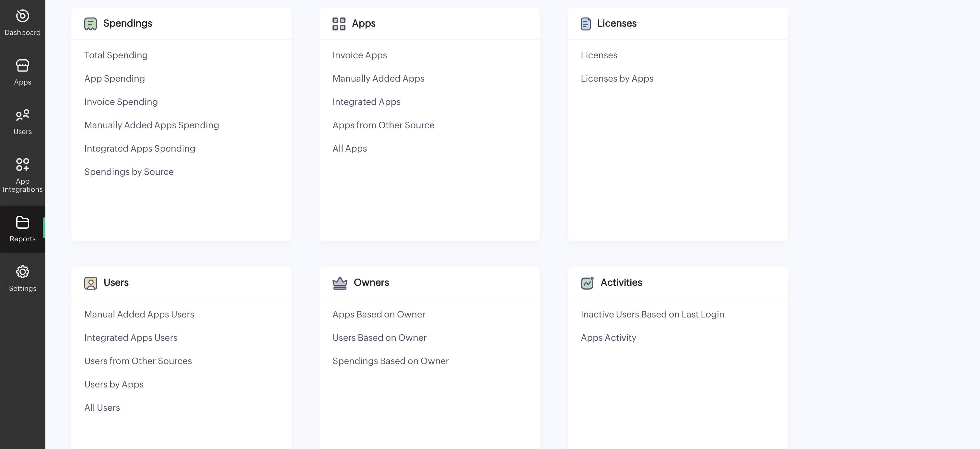Open the Users by Apps report
The height and width of the screenshot is (449, 980).
[x=114, y=384]
